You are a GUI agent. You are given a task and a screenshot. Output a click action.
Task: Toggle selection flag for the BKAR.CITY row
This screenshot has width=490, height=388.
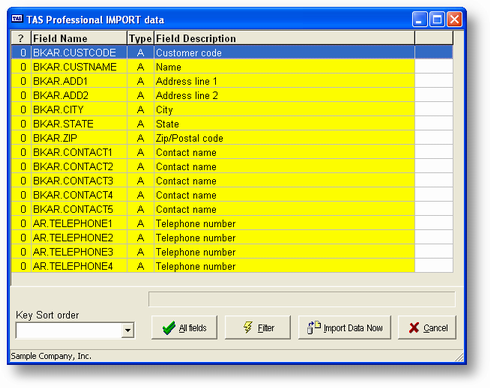[23, 110]
